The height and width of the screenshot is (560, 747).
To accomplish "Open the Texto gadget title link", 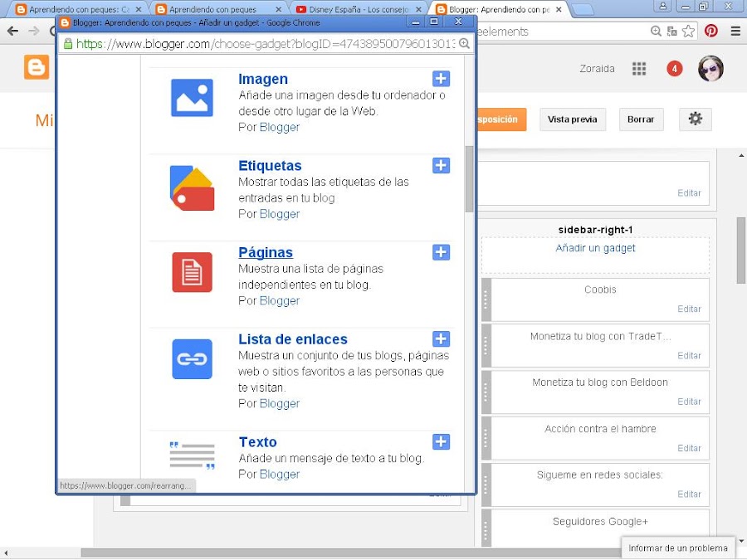I will (257, 441).
